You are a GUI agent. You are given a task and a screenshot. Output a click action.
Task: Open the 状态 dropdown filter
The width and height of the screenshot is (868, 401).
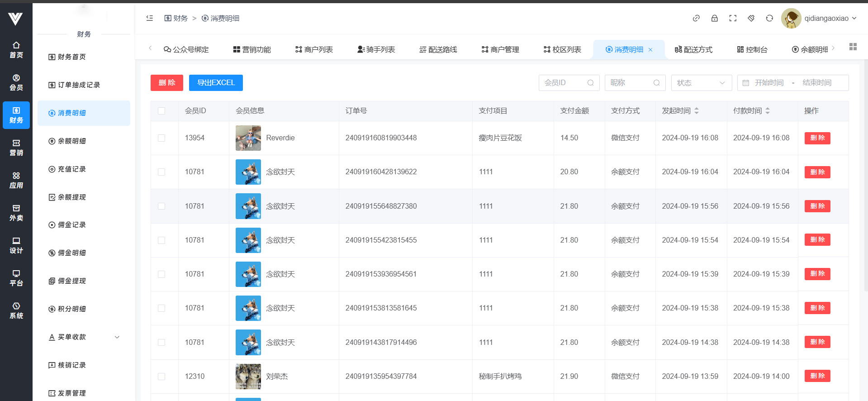tap(701, 83)
